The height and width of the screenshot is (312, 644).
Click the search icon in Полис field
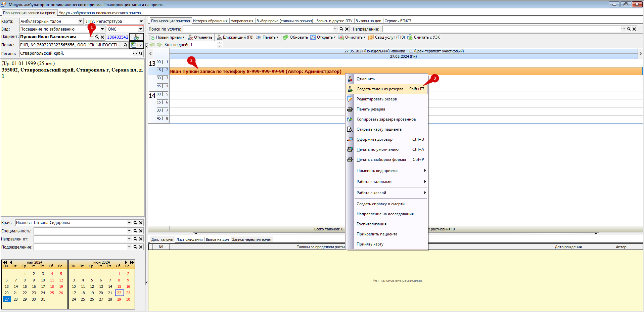pyautogui.click(x=126, y=45)
